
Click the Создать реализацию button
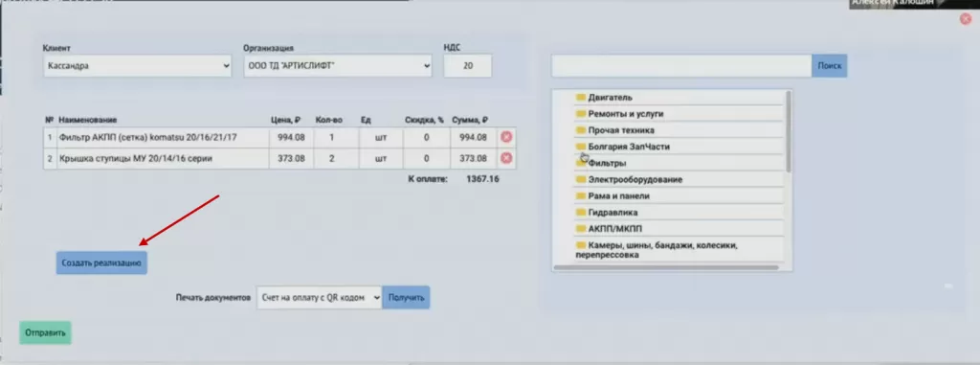coord(101,263)
